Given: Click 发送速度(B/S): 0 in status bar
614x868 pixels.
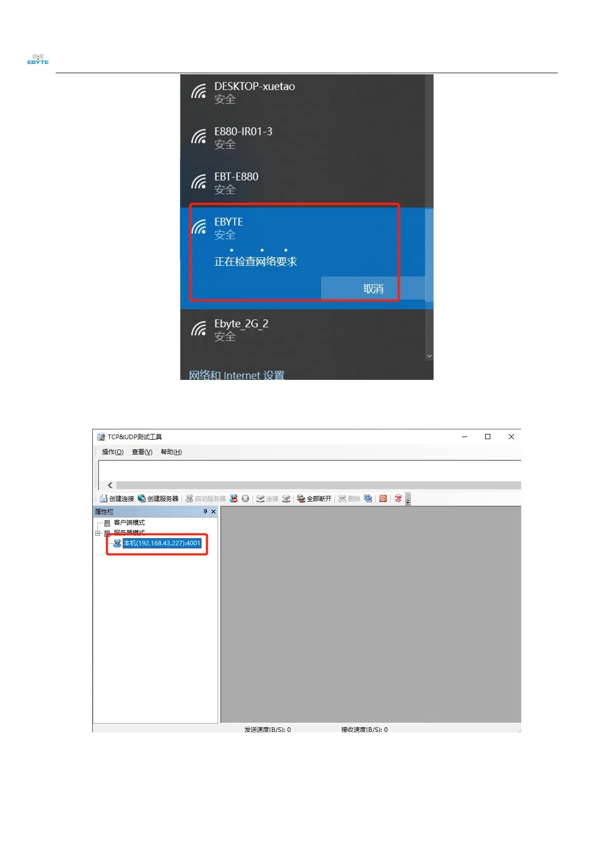Looking at the screenshot, I should [267, 729].
